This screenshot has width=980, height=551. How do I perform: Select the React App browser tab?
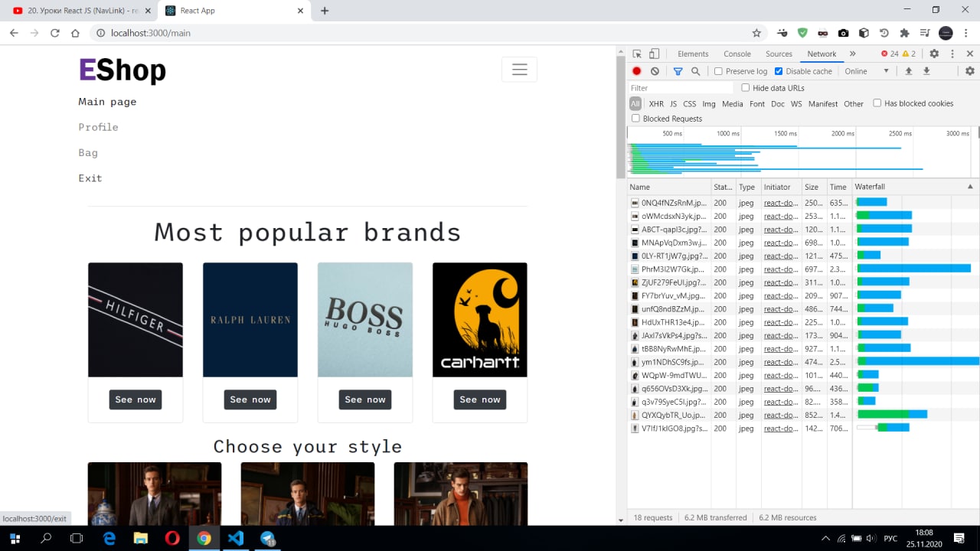pyautogui.click(x=233, y=11)
